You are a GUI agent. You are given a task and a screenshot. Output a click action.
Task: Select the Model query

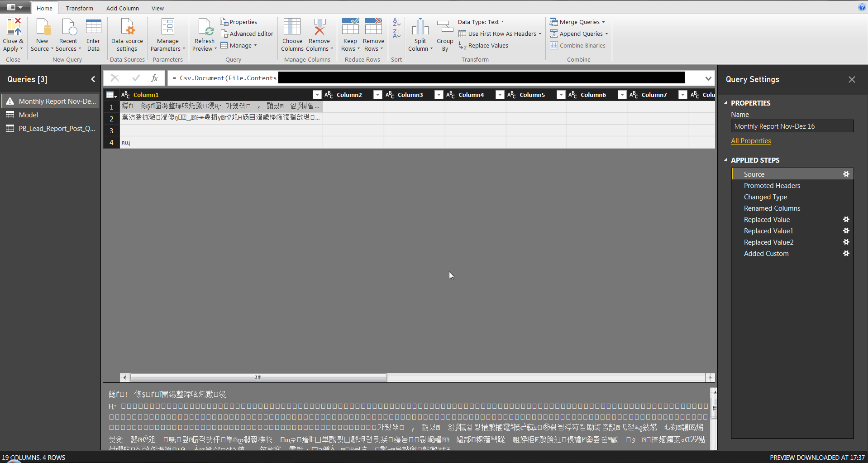pos(50,115)
